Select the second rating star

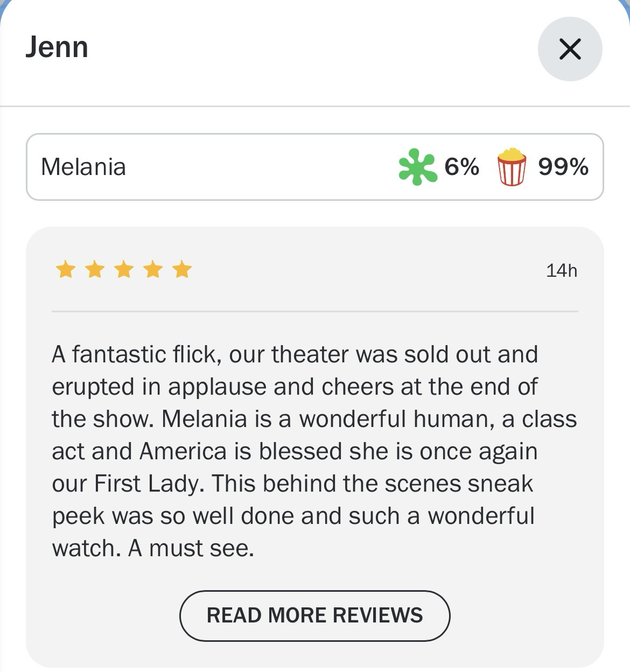[x=95, y=269]
